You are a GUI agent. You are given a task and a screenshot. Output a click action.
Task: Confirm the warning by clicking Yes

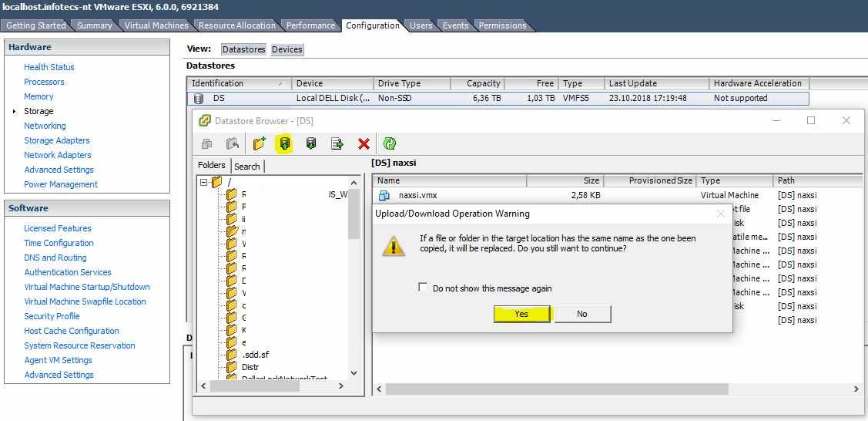(x=521, y=314)
